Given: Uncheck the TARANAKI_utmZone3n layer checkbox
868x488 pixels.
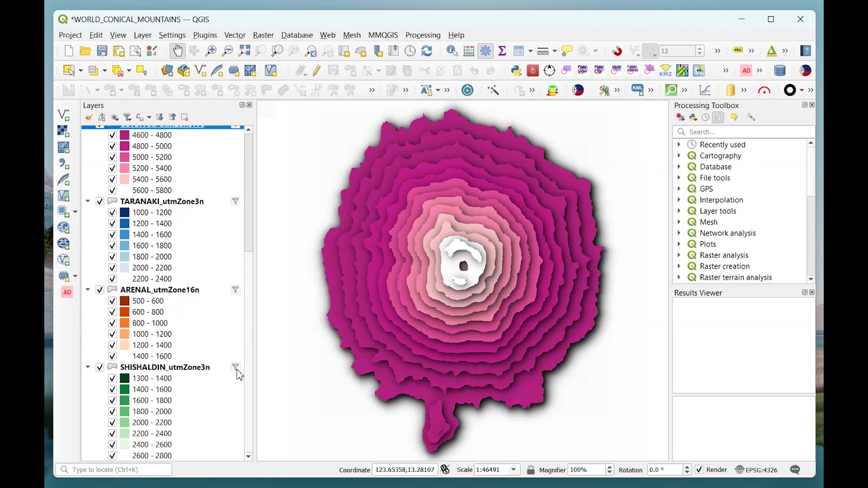Looking at the screenshot, I should coord(100,202).
